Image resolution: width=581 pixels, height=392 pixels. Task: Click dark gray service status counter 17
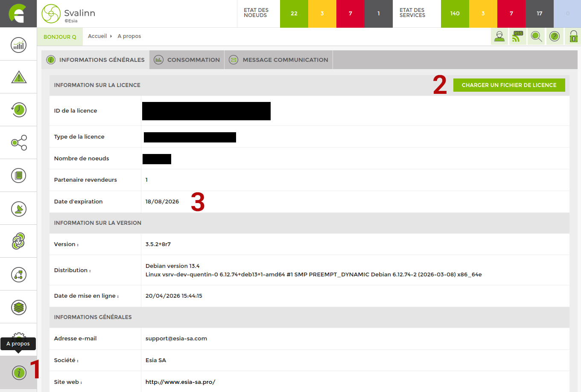click(x=540, y=14)
